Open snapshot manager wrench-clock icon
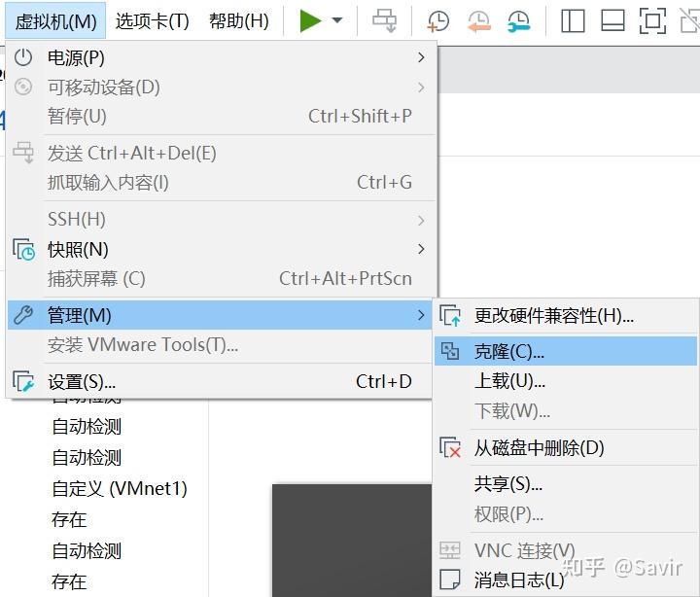 (519, 21)
